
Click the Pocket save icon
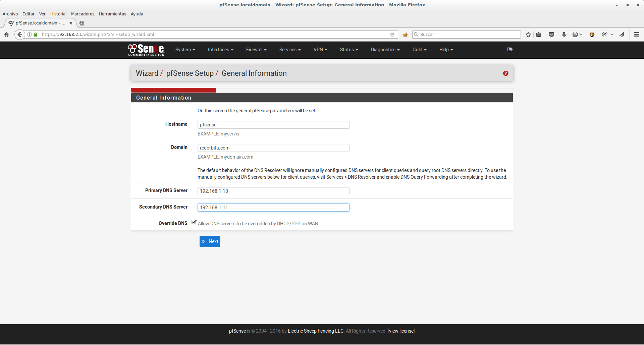551,35
